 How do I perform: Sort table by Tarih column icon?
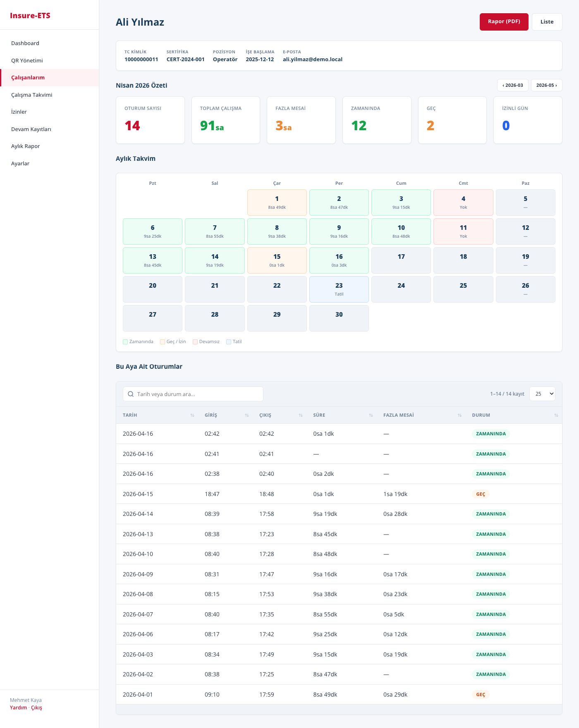192,415
